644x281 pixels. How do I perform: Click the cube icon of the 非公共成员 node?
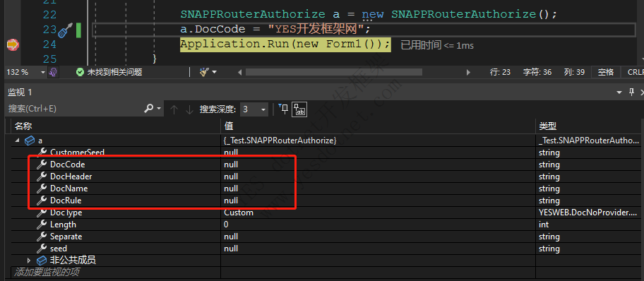click(42, 261)
